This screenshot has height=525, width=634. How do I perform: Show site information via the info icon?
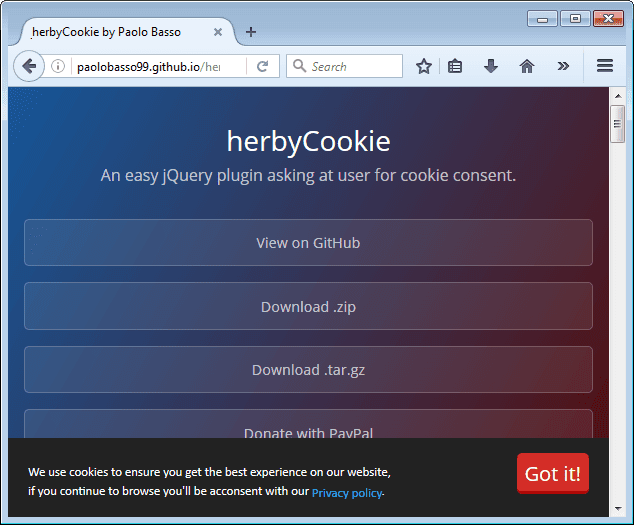[x=58, y=66]
